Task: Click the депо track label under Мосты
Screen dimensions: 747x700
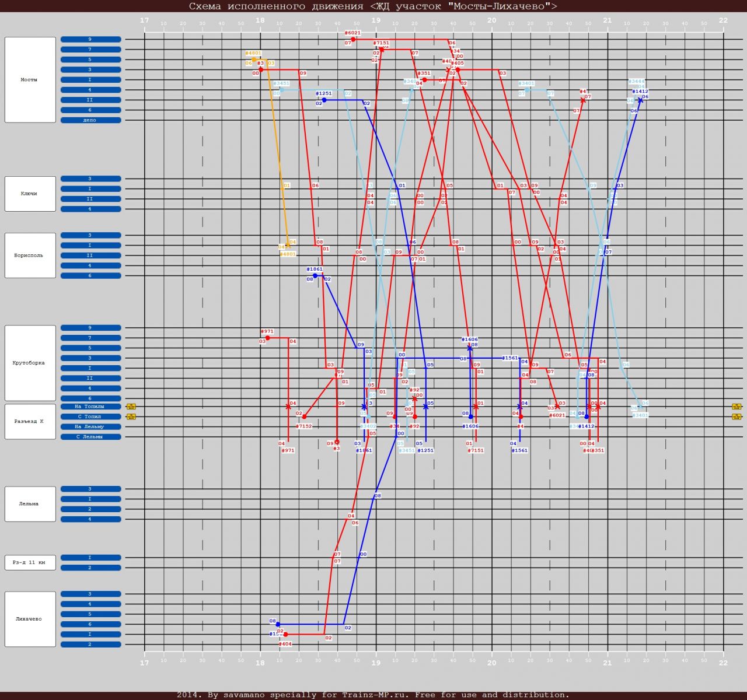Action: tap(90, 120)
